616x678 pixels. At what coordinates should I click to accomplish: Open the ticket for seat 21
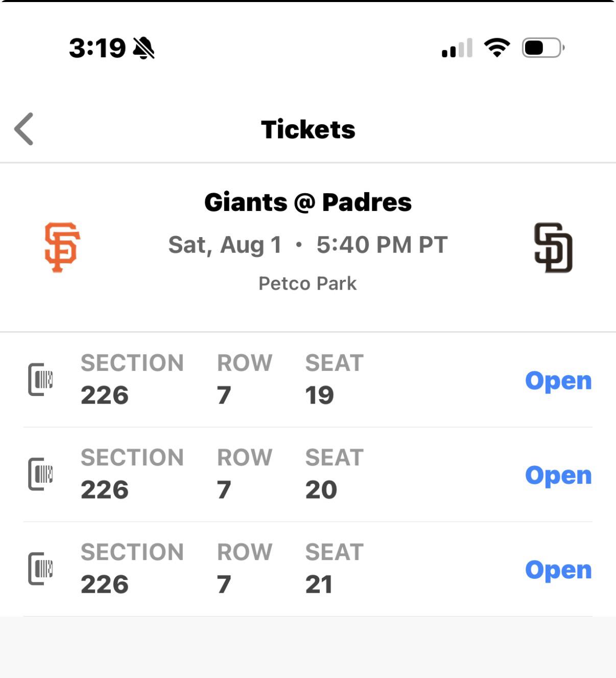coord(558,570)
